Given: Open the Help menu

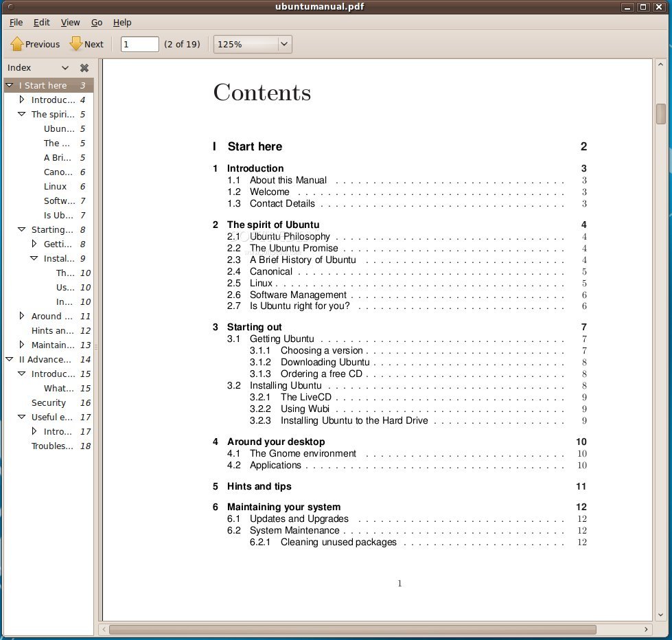Looking at the screenshot, I should tap(121, 23).
